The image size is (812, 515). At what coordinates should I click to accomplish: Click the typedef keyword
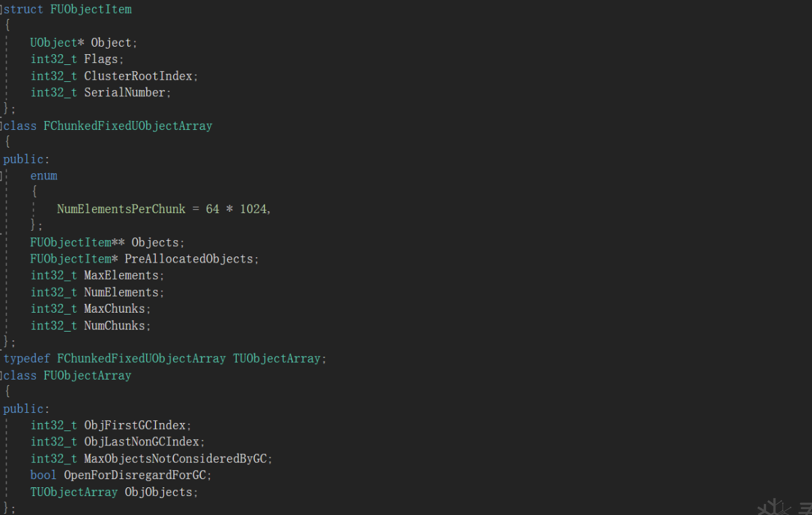(26, 359)
